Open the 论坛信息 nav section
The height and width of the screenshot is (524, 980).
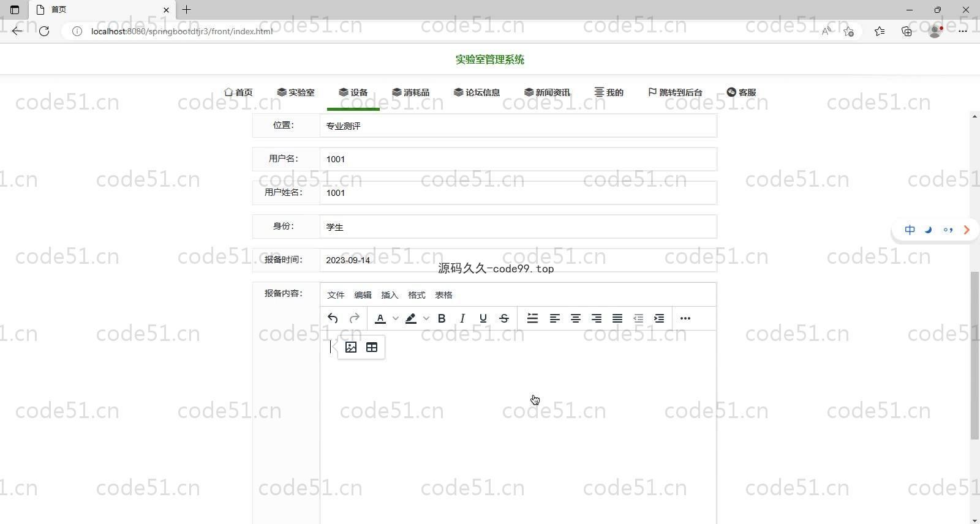477,92
